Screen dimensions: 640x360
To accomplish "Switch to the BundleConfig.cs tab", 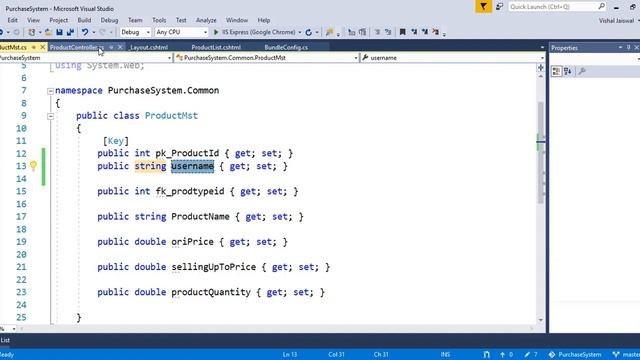I will tap(286, 47).
